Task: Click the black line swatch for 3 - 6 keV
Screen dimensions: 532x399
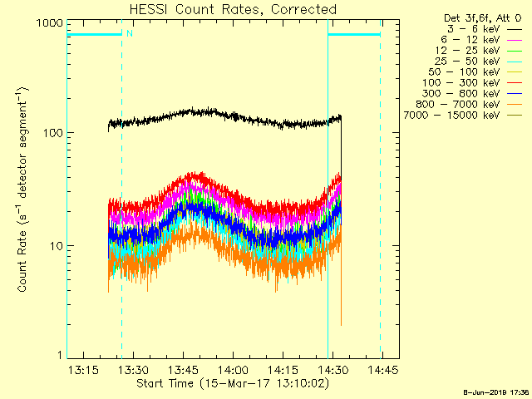Action: point(515,30)
